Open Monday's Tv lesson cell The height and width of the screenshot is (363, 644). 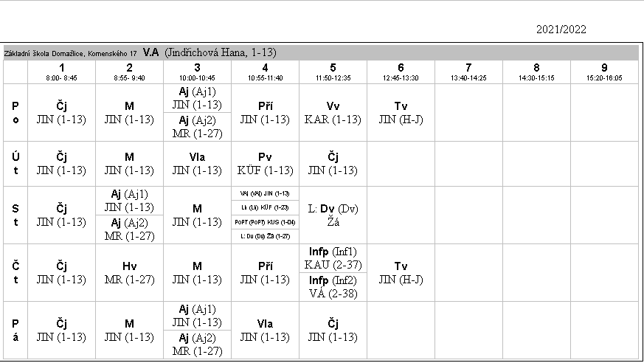(401, 112)
